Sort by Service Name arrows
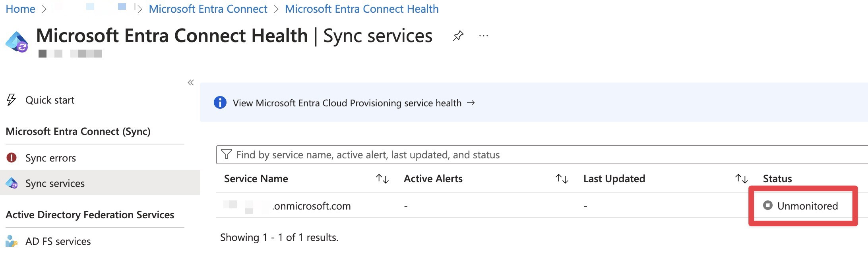The image size is (868, 254). pos(382,179)
